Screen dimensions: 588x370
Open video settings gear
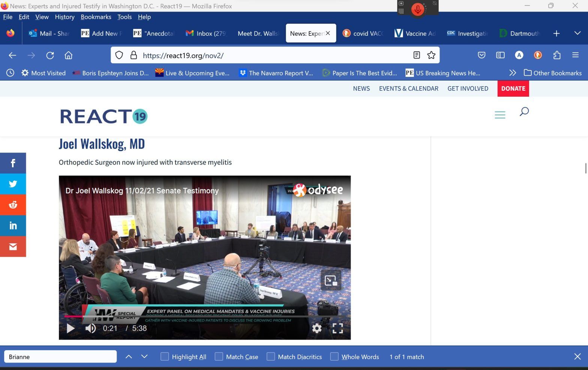pos(317,328)
